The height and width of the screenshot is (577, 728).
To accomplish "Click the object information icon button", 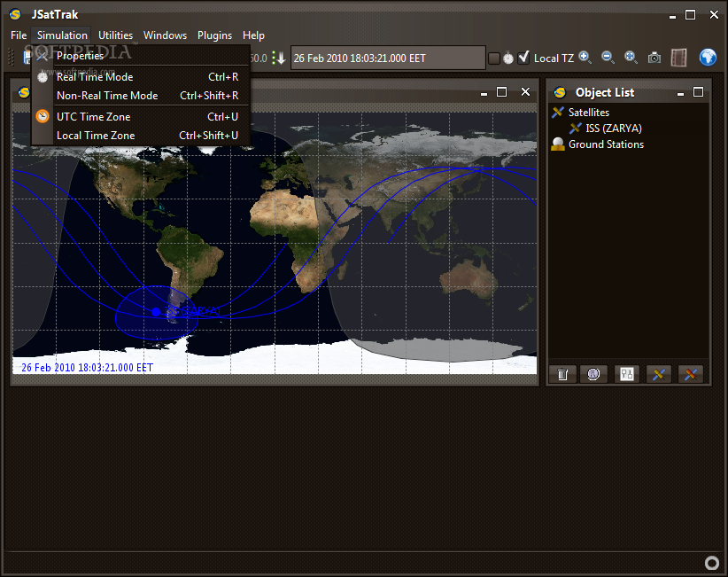I will click(x=593, y=374).
